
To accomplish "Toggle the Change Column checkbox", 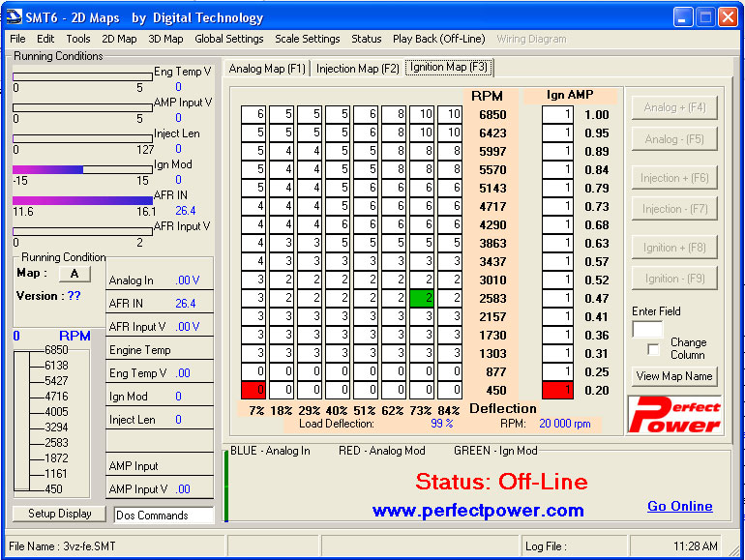I will [x=653, y=349].
